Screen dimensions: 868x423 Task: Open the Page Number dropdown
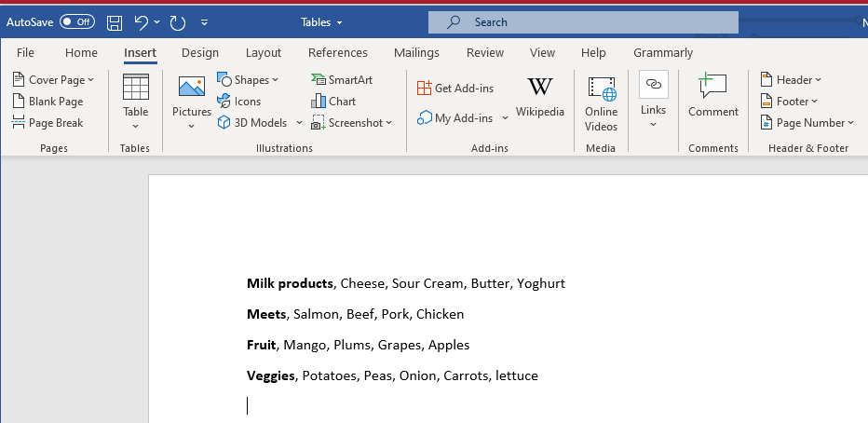[x=807, y=123]
